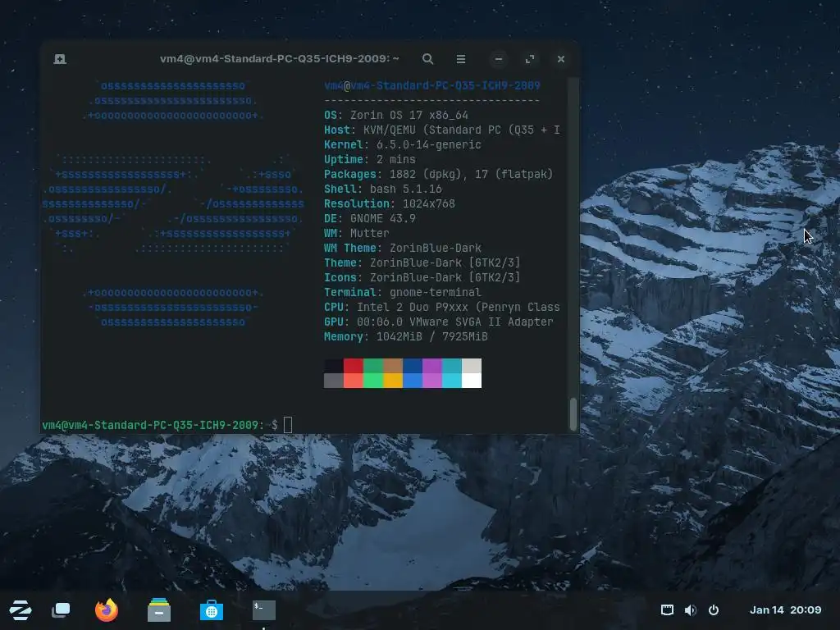Click the 'Resolution: 1024x768' line
The image size is (840, 630).
click(x=390, y=203)
